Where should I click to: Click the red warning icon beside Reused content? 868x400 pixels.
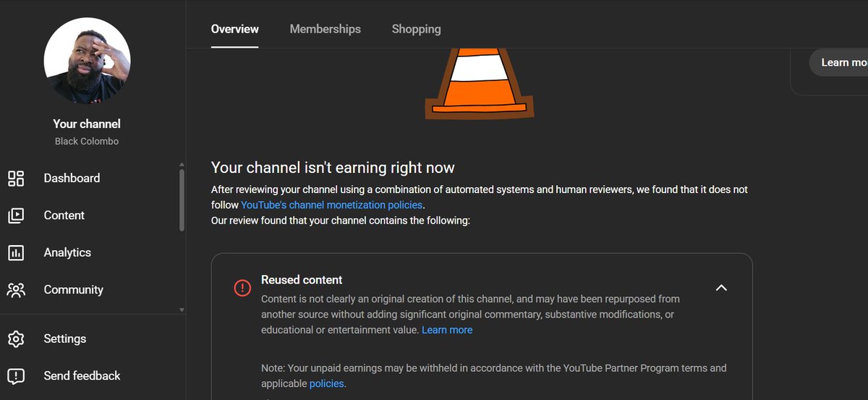coord(242,288)
